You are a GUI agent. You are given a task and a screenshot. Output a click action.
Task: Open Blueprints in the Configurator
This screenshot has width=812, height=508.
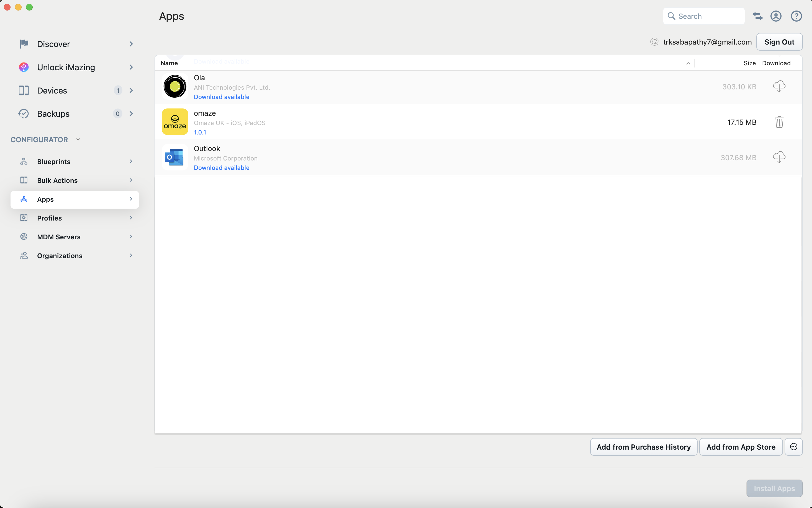75,162
